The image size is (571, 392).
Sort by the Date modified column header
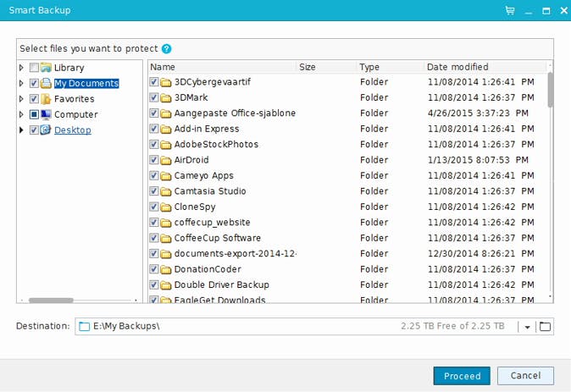[485, 67]
